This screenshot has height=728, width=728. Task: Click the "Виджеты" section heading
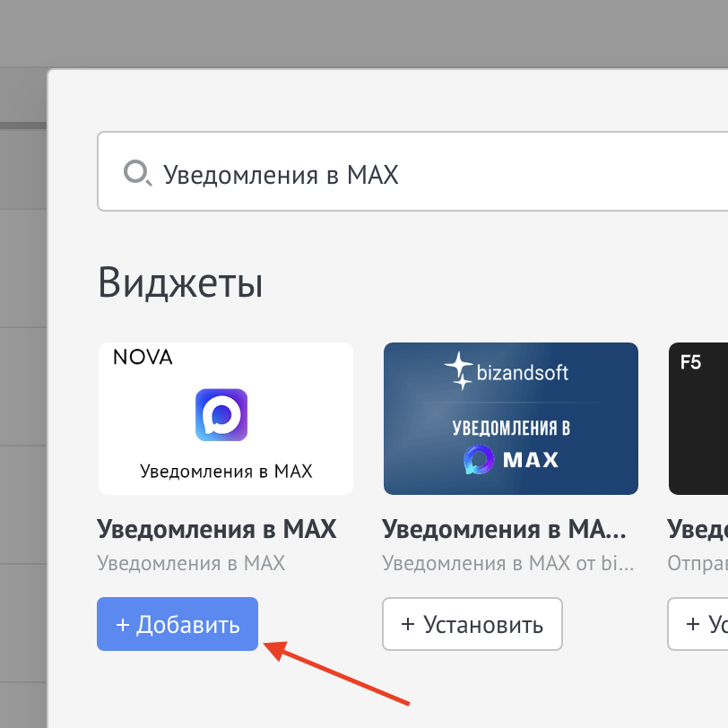tap(180, 282)
